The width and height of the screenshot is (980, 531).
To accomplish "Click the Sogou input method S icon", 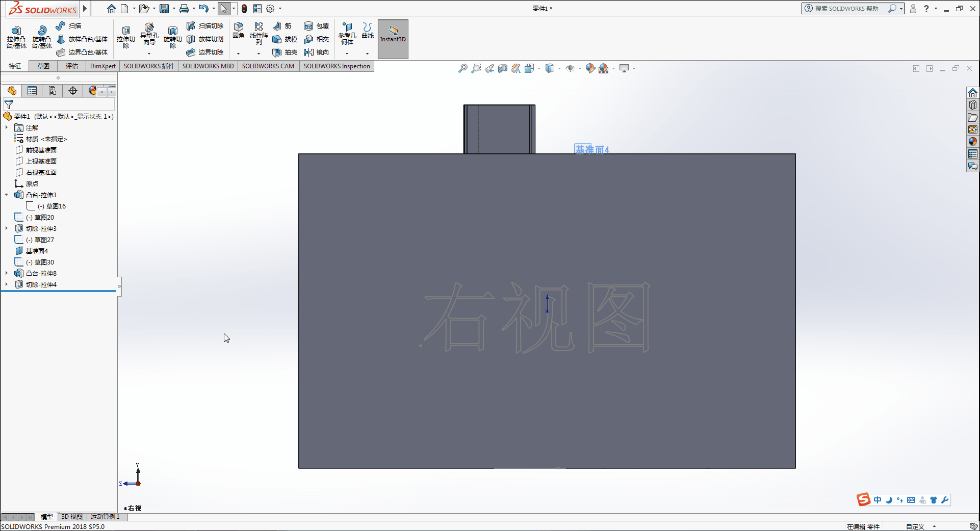I will 863,500.
